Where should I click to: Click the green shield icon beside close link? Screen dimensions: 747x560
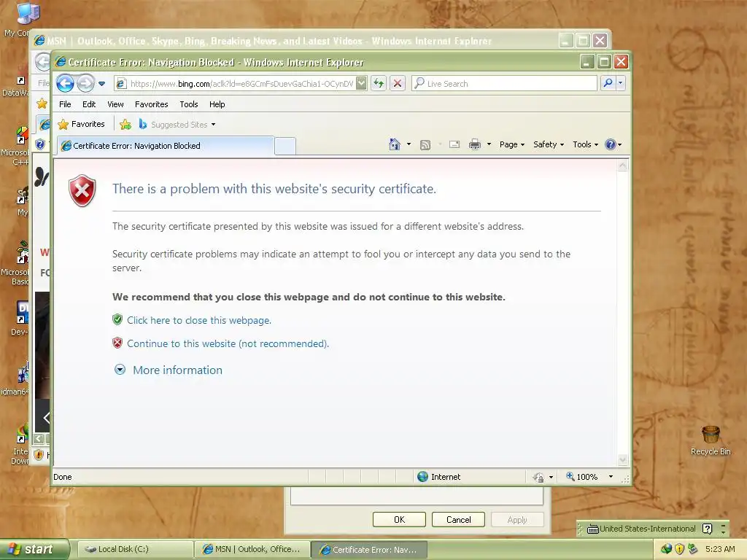click(x=117, y=319)
